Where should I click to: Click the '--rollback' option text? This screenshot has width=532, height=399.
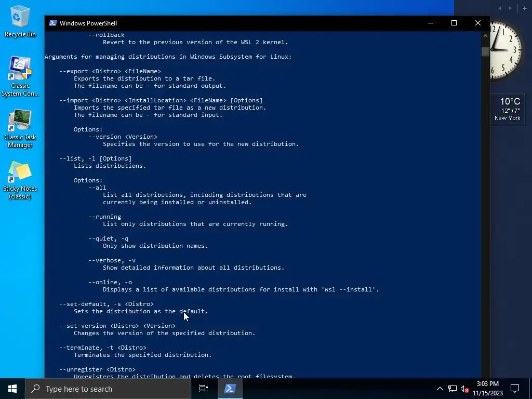107,35
